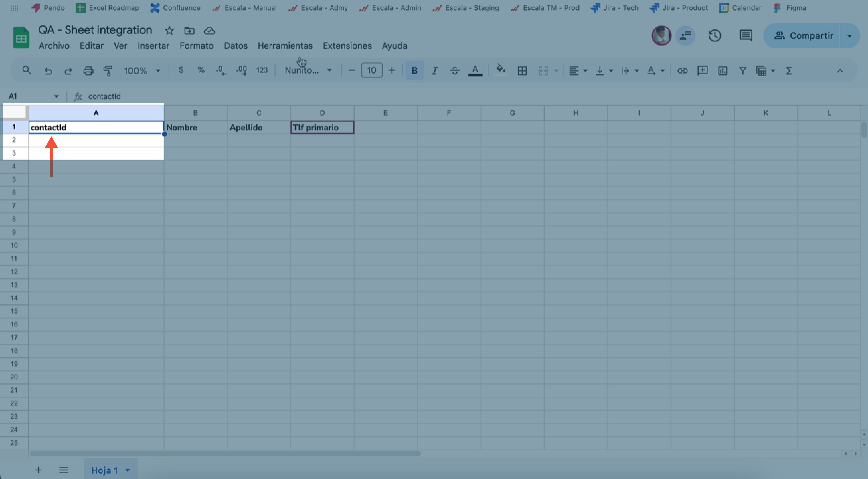
Task: Toggle strikethrough formatting
Action: point(455,71)
